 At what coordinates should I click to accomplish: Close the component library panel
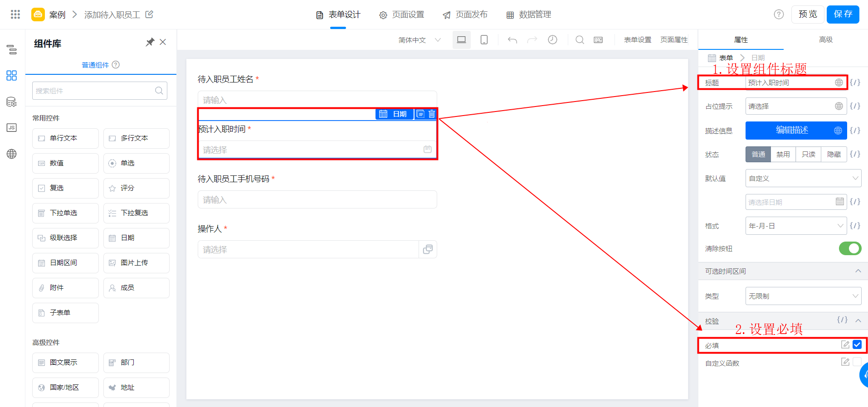pyautogui.click(x=163, y=42)
